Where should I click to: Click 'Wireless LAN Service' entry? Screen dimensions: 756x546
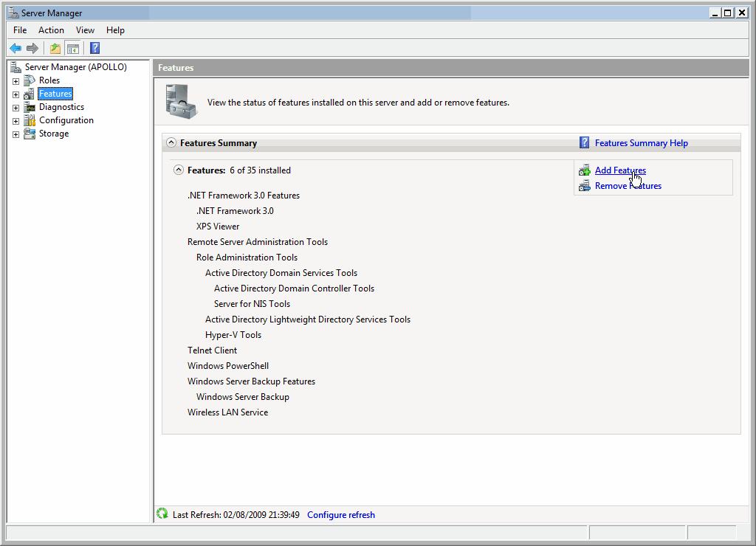pyautogui.click(x=227, y=412)
